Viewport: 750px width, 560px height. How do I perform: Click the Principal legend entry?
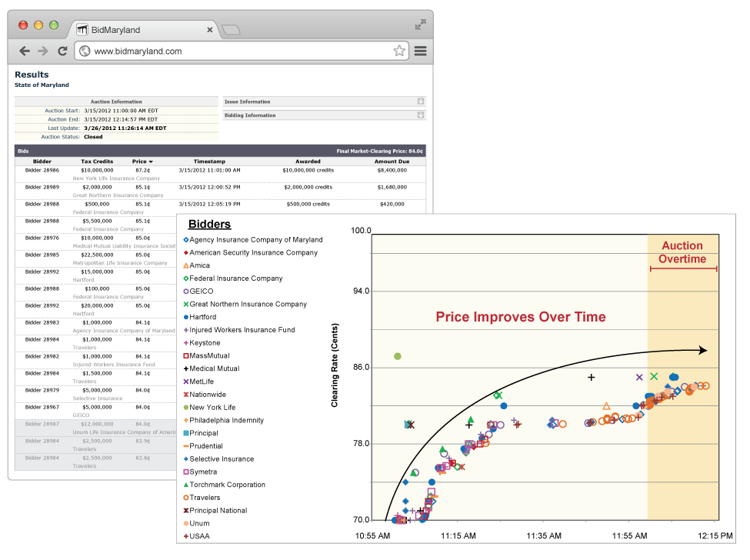[x=201, y=433]
